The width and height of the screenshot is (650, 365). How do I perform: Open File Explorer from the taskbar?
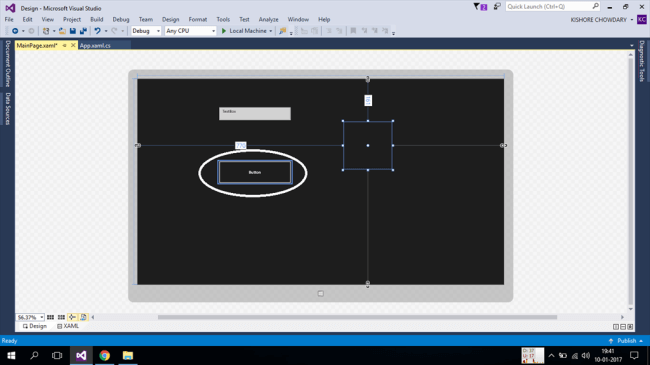[128, 355]
